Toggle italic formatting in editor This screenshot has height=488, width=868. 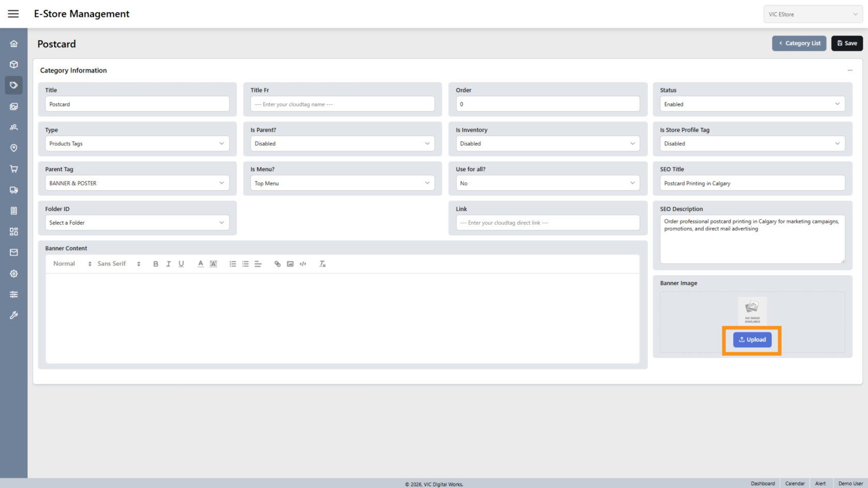[168, 264]
